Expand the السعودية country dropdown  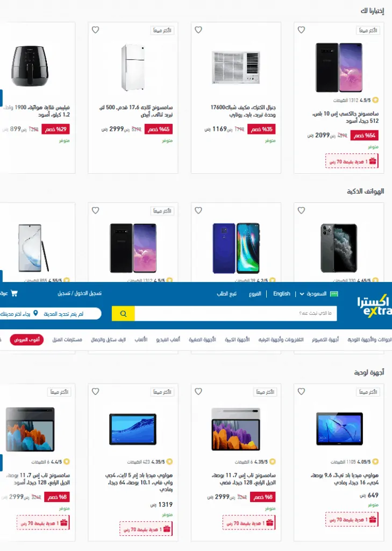[x=313, y=294]
